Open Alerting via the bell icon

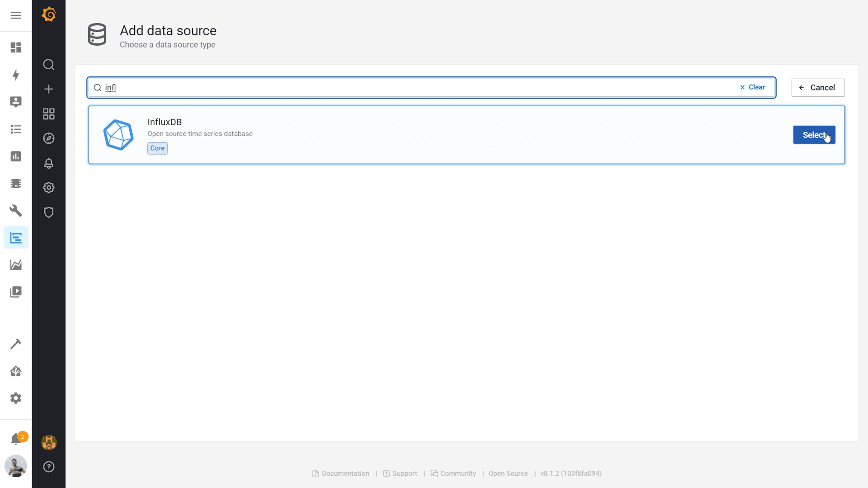click(48, 164)
